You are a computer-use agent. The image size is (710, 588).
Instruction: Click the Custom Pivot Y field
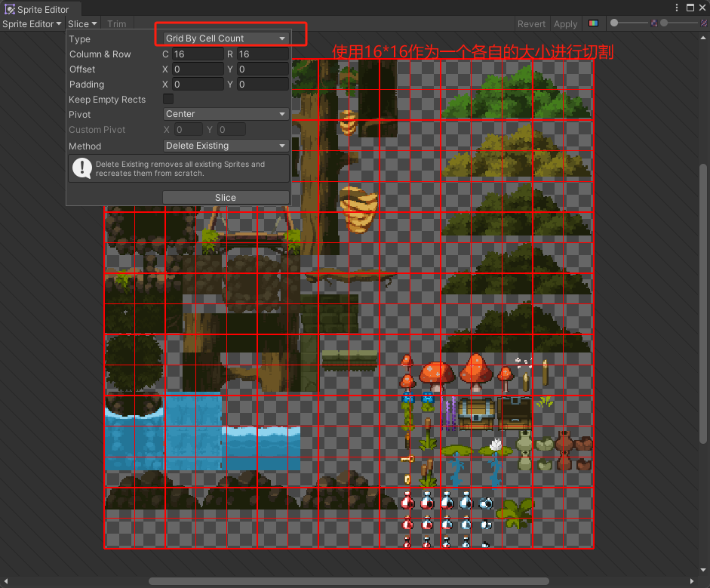[x=231, y=130]
